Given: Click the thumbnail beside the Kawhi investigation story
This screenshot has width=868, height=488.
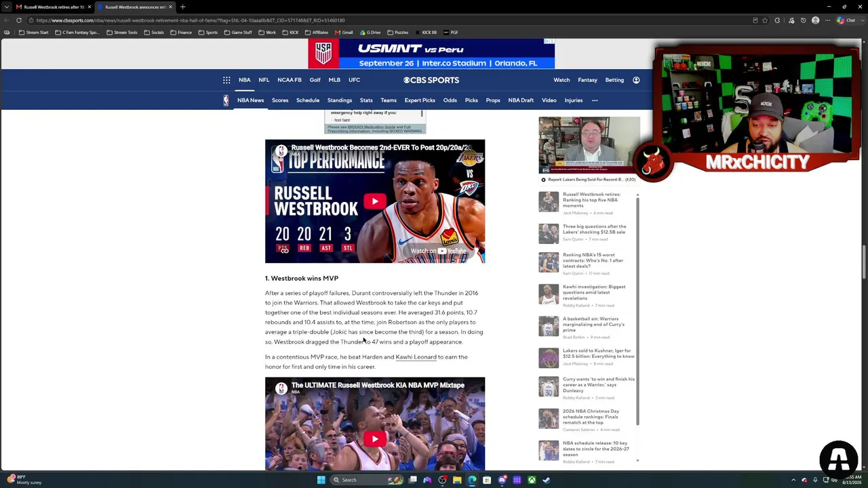Looking at the screenshot, I should coord(549,294).
